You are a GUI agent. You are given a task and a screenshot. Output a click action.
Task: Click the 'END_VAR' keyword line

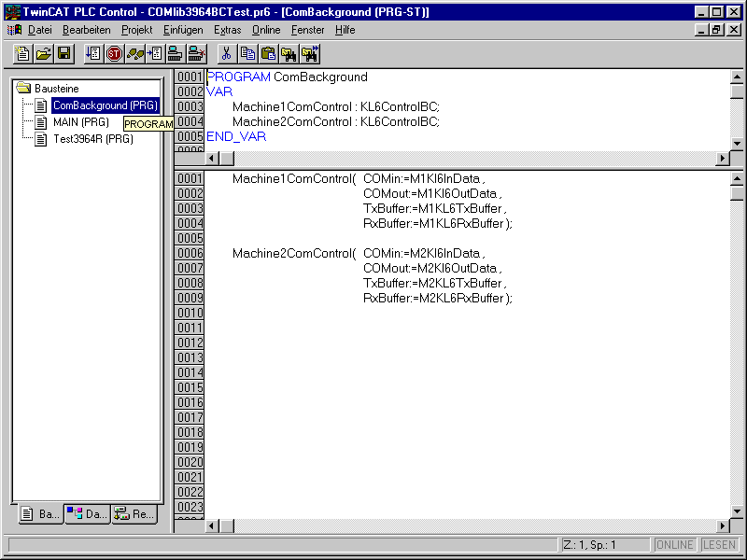click(x=236, y=136)
